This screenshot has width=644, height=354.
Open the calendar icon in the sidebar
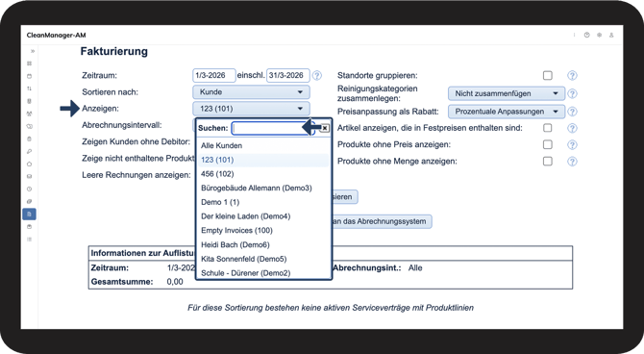(x=29, y=76)
